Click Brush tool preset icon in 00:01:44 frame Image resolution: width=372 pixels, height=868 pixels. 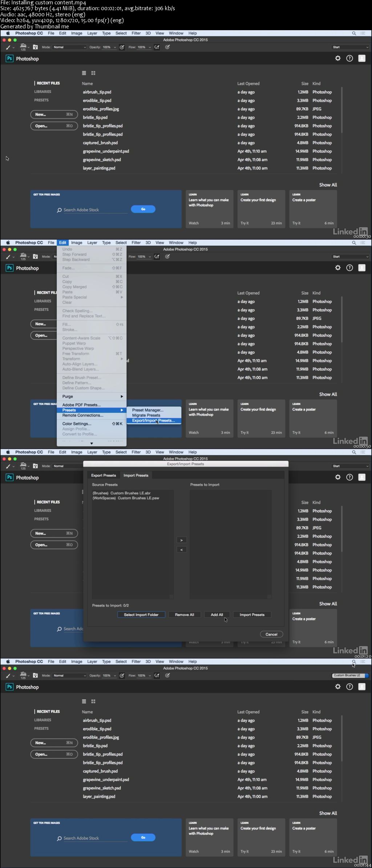(10, 676)
